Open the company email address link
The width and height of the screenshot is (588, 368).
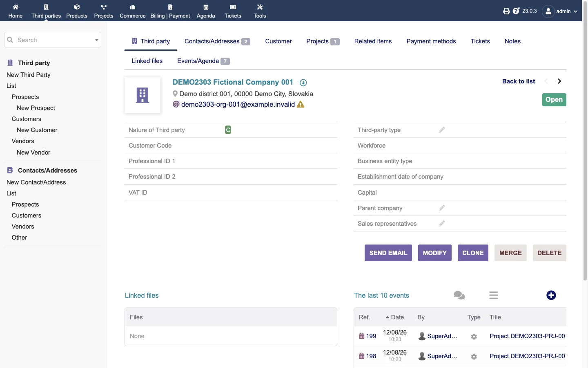pyautogui.click(x=238, y=104)
